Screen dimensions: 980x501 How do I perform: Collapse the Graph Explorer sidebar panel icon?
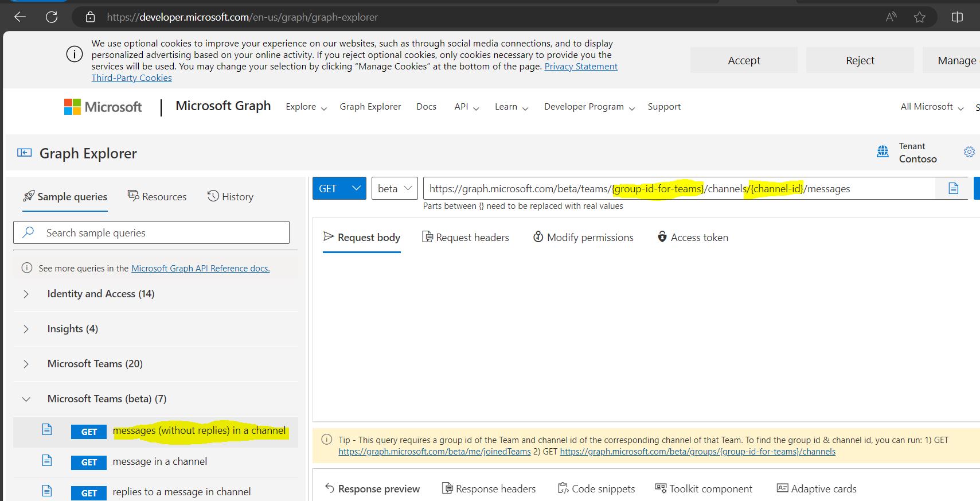click(x=24, y=153)
